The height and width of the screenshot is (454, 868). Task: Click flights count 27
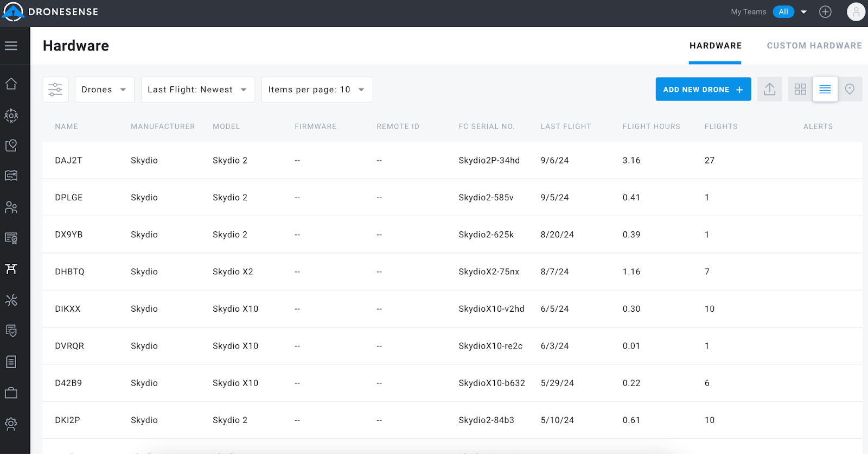tap(710, 160)
